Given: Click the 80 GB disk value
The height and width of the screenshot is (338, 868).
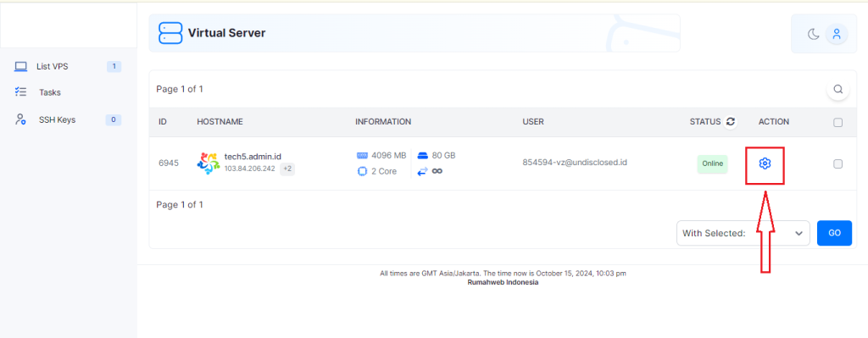Looking at the screenshot, I should pyautogui.click(x=444, y=156).
